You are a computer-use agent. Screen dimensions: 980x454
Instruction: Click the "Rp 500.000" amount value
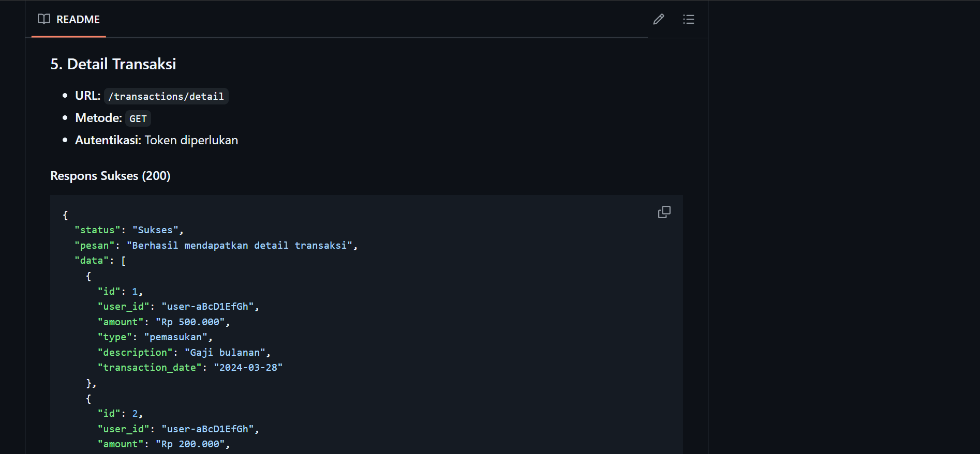(x=190, y=322)
